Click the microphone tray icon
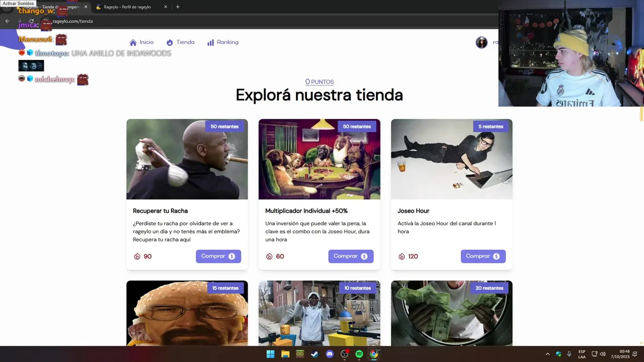 point(569,354)
